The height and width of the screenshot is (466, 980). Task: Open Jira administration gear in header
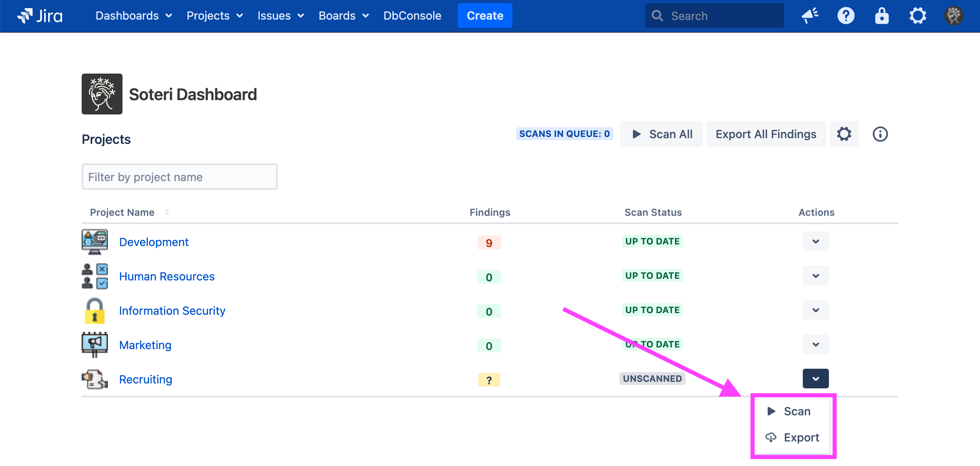918,16
